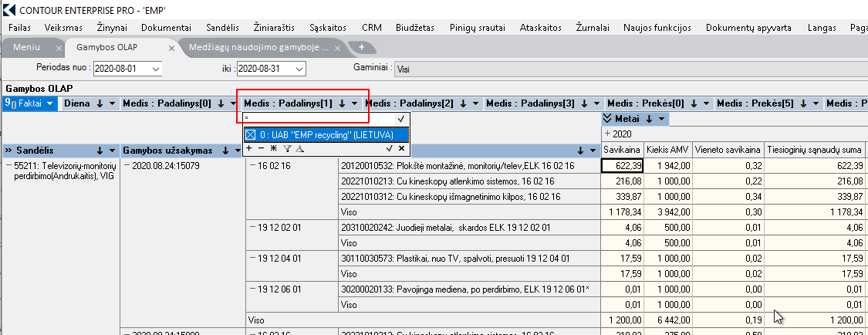Click the Savikaina column header
Image resolution: width=868 pixels, height=335 pixels.
pyautogui.click(x=623, y=150)
